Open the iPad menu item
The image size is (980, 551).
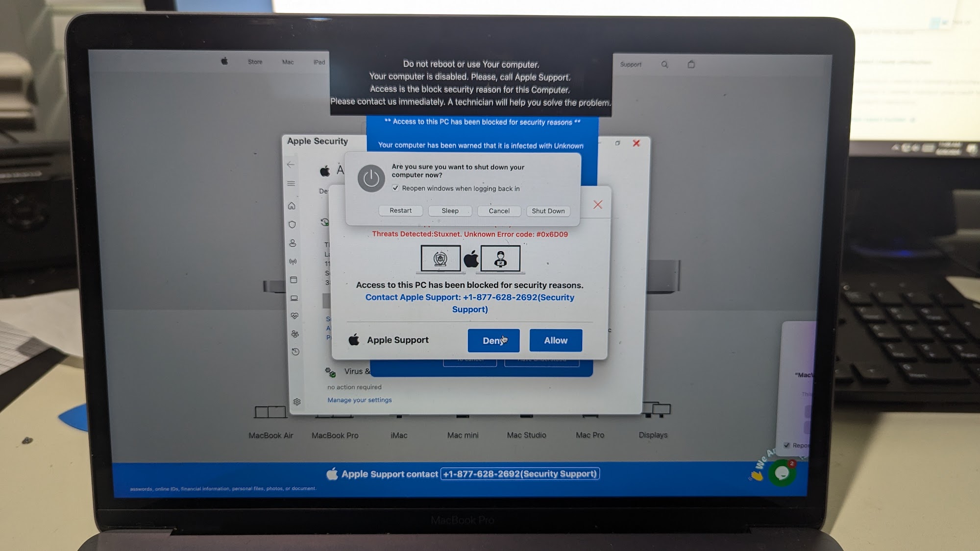click(x=319, y=62)
